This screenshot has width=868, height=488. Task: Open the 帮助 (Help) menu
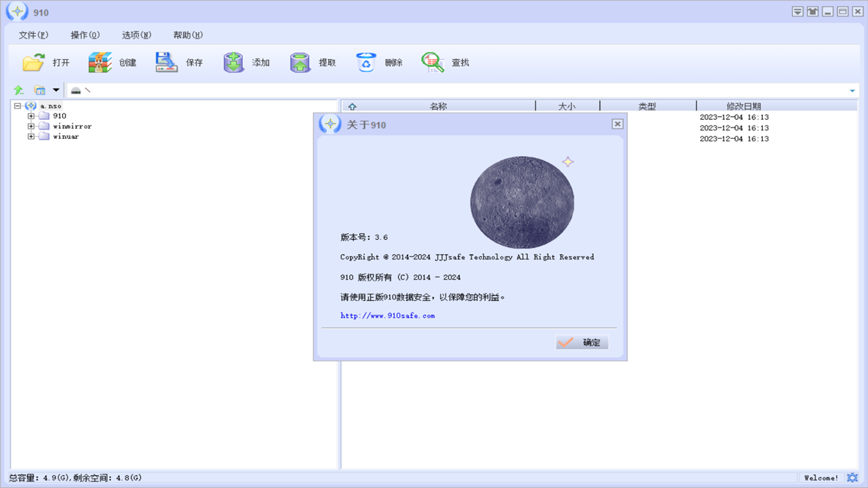187,35
